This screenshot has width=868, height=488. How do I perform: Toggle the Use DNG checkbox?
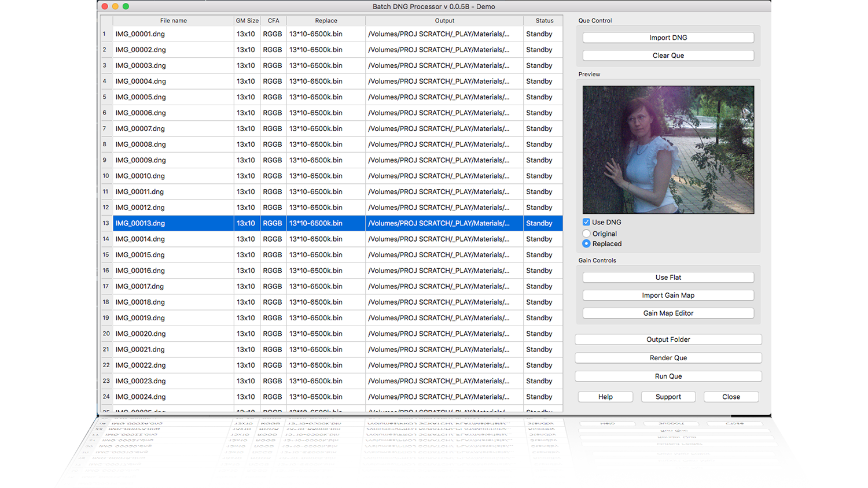586,222
